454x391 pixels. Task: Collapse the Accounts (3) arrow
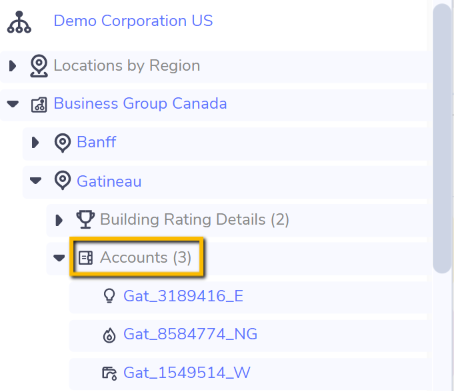[x=59, y=258]
